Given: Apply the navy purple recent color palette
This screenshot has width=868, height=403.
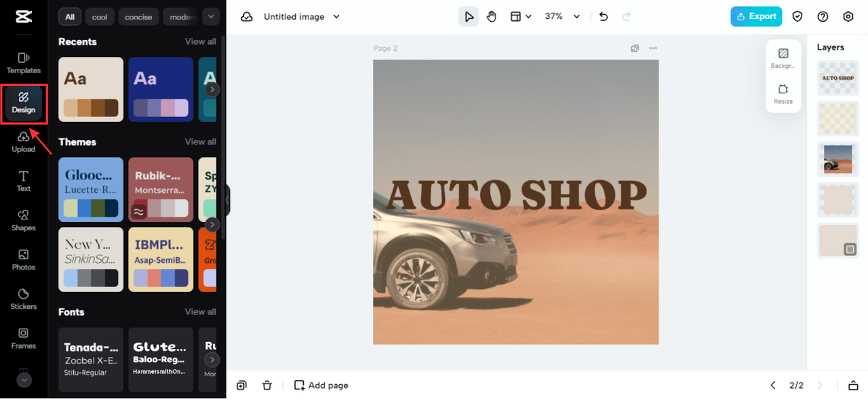Looking at the screenshot, I should point(161,89).
